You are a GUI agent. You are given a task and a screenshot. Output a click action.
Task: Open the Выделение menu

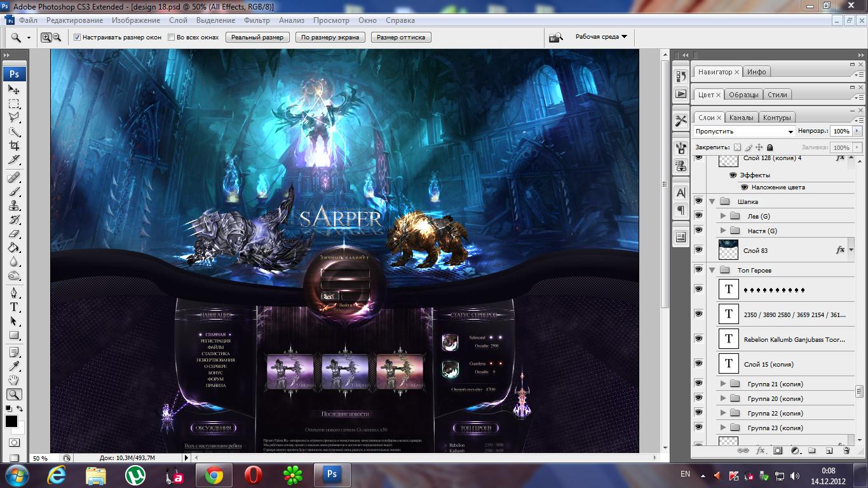[x=215, y=20]
